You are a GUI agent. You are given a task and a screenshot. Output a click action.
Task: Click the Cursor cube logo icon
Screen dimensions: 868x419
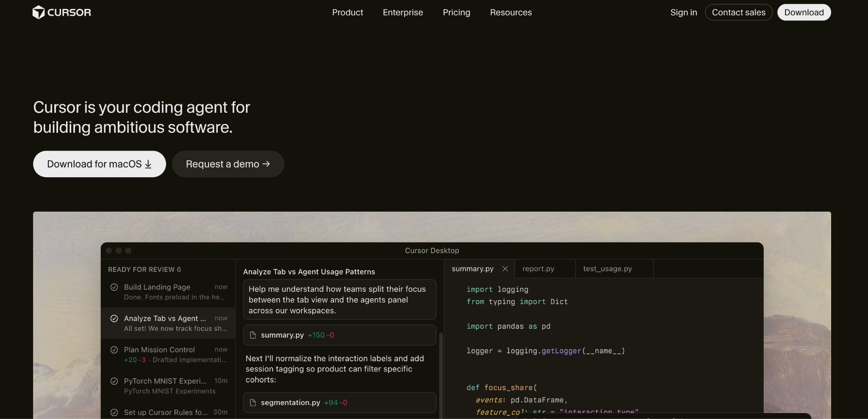coord(39,12)
